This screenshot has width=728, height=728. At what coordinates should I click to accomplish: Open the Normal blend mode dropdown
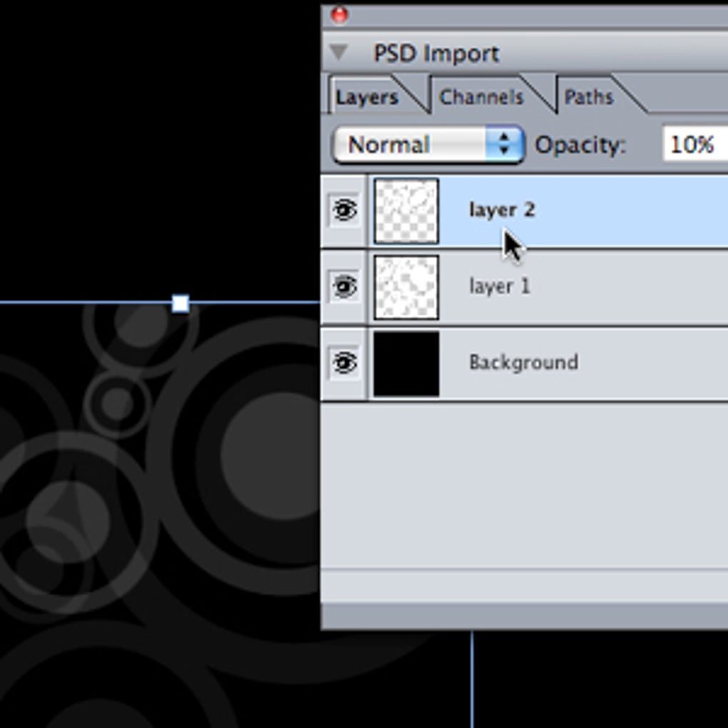[428, 144]
